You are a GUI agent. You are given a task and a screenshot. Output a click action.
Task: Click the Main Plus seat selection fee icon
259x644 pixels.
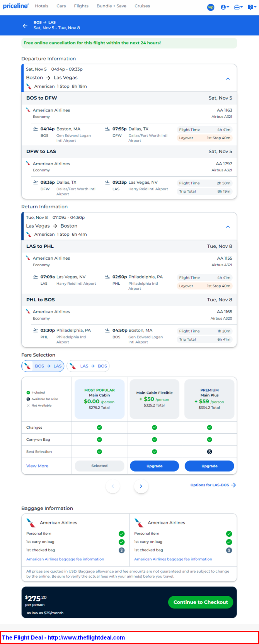tap(210, 451)
